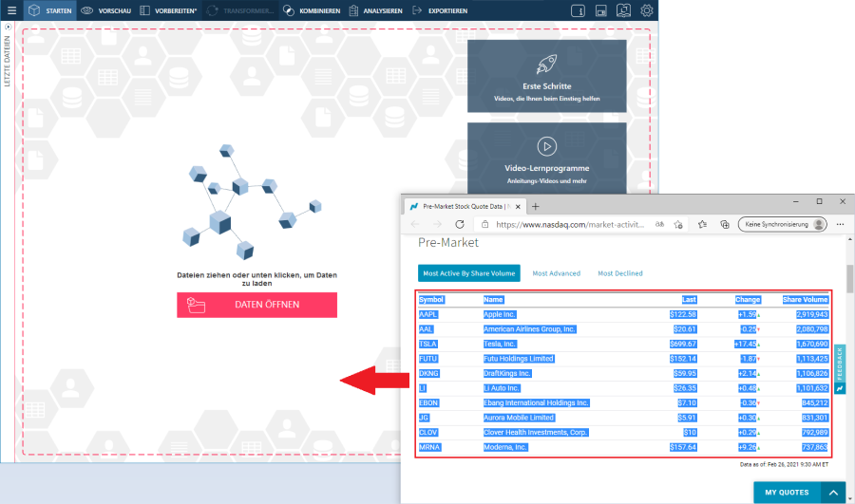Click the Daten öffnen button
The height and width of the screenshot is (504, 855).
point(256,305)
